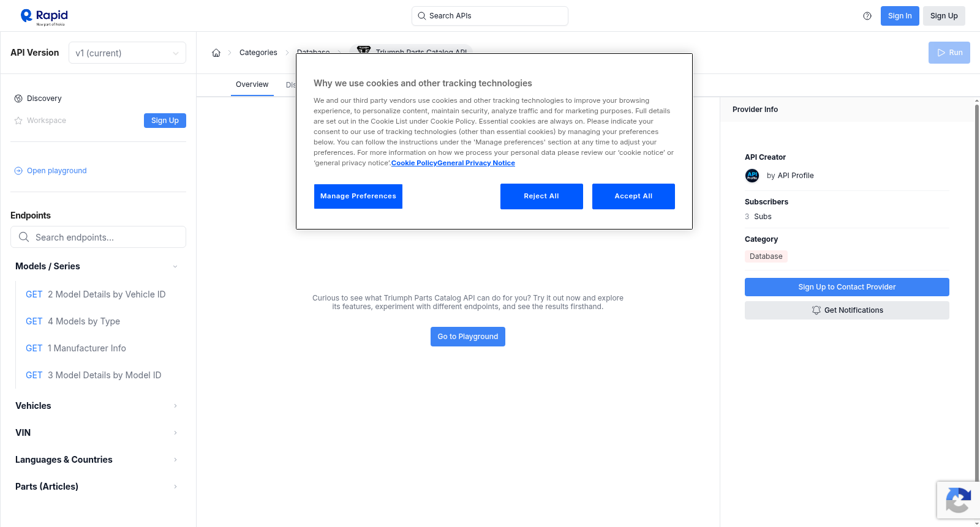Open the Categories breadcrumb
This screenshot has width=980, height=527.
click(x=258, y=53)
